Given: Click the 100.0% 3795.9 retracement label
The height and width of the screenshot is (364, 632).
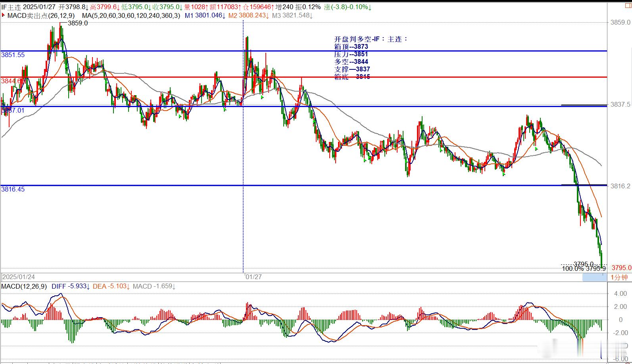Looking at the screenshot, I should point(584,269).
